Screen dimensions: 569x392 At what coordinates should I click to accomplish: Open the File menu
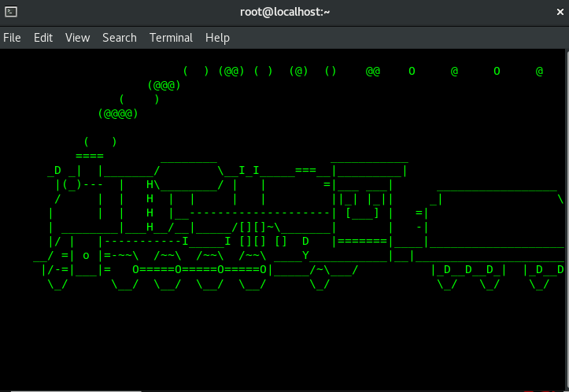click(x=12, y=38)
